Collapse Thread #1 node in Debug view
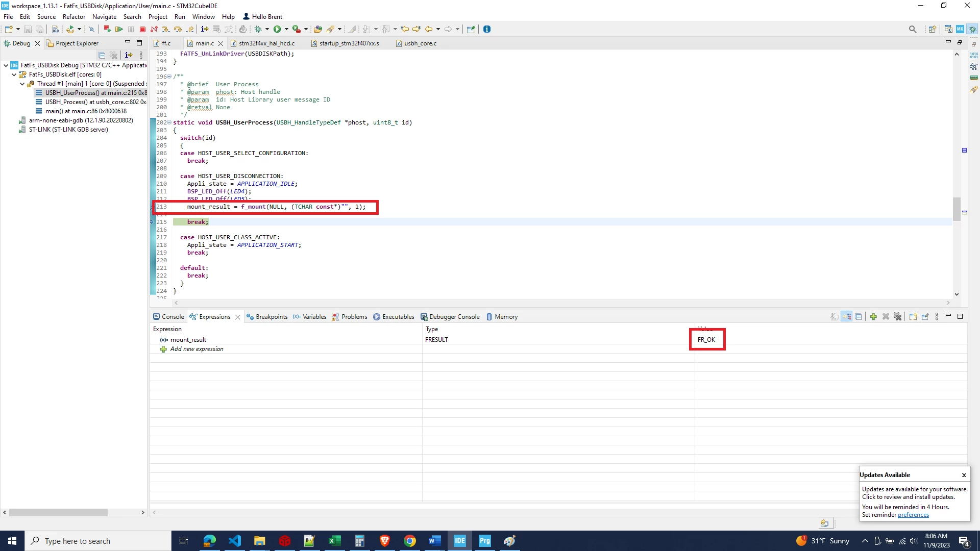Image resolution: width=980 pixels, height=551 pixels. (22, 84)
